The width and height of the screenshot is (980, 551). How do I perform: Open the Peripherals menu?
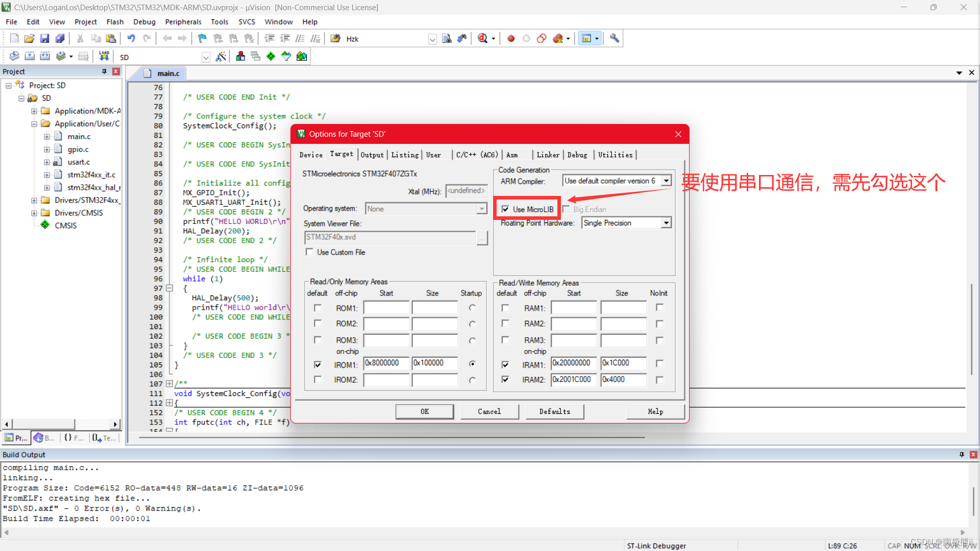[x=183, y=22]
